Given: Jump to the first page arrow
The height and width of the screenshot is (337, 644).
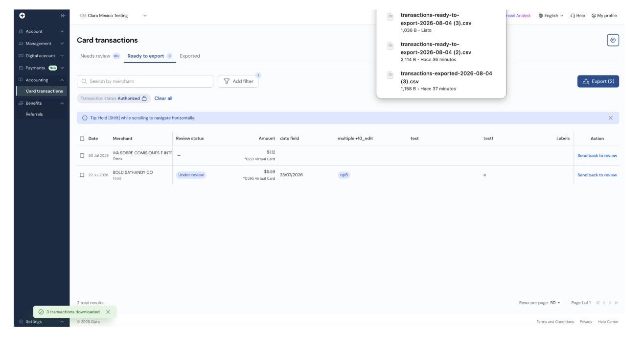Looking at the screenshot, I should tap(598, 303).
